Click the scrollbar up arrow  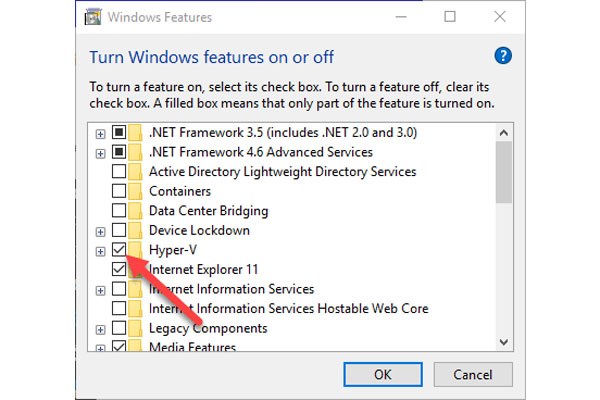click(x=504, y=133)
